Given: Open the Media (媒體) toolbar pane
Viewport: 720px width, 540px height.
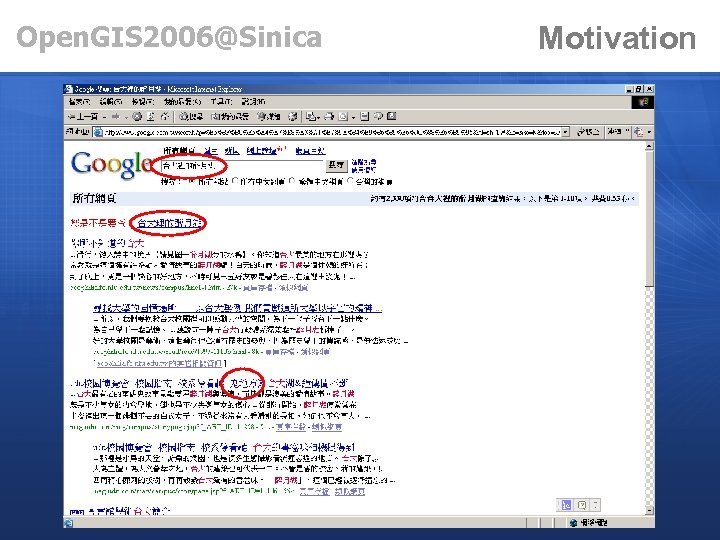Looking at the screenshot, I should [269, 117].
